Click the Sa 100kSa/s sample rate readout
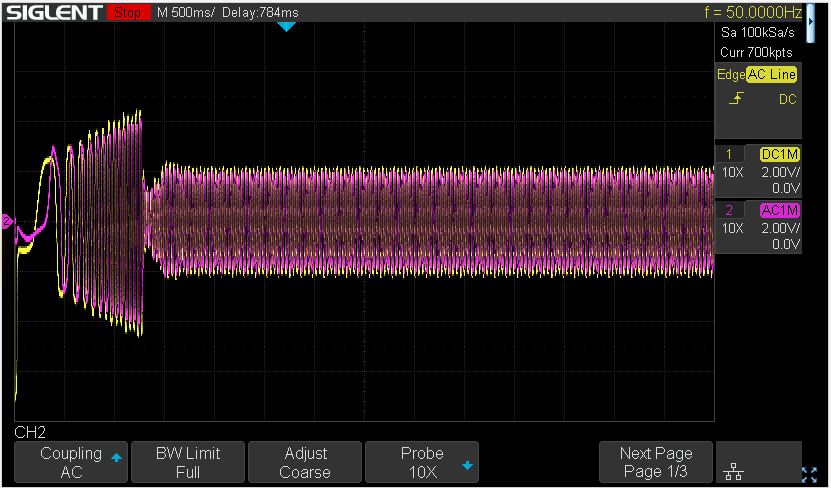 click(758, 32)
